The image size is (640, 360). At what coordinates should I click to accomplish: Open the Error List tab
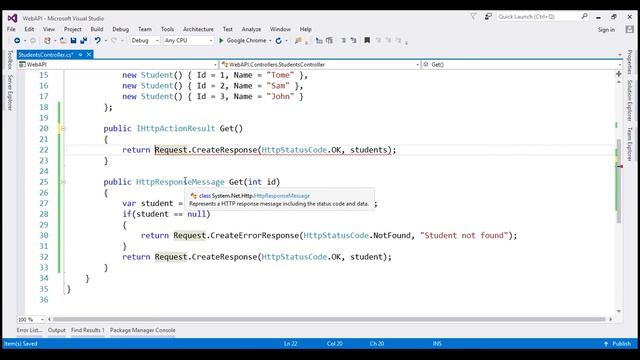(29, 330)
